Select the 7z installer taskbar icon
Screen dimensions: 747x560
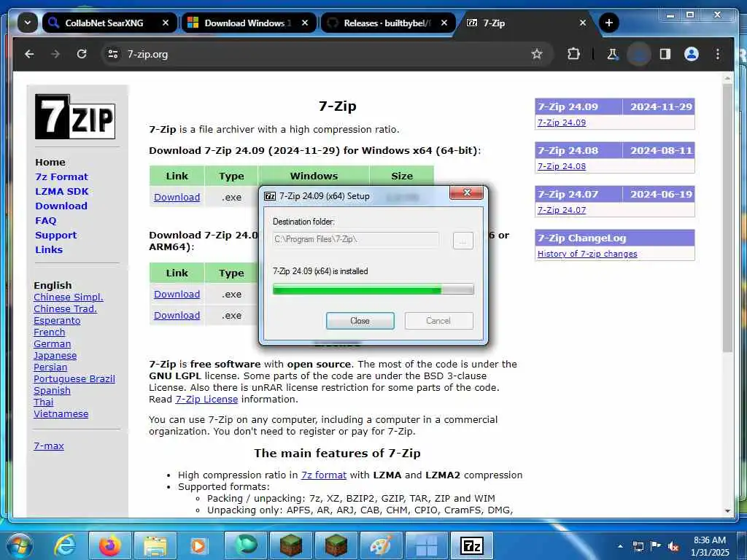(472, 545)
